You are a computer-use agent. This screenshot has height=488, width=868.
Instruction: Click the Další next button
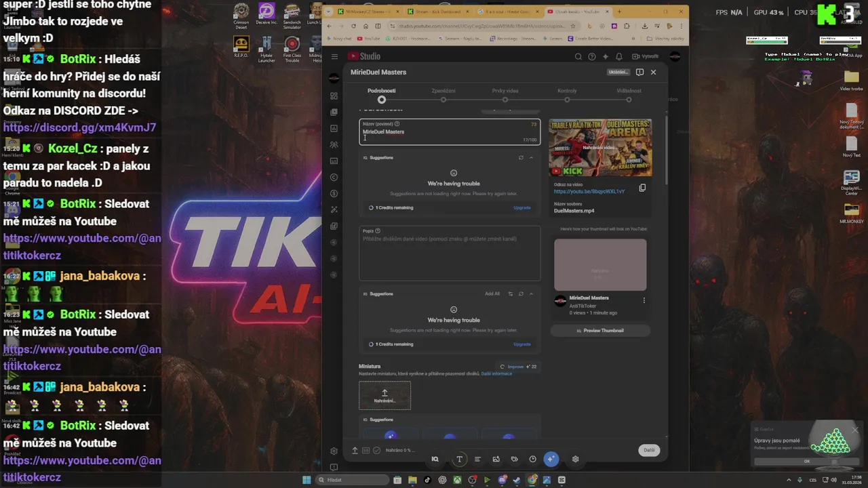[x=649, y=450]
